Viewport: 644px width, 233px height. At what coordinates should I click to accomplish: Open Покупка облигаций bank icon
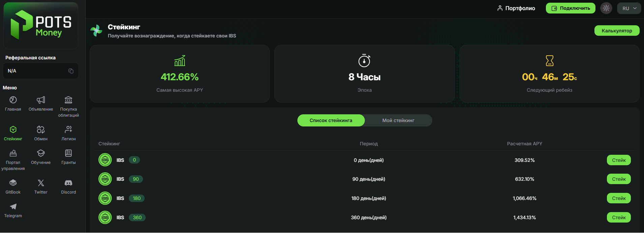pos(68,100)
